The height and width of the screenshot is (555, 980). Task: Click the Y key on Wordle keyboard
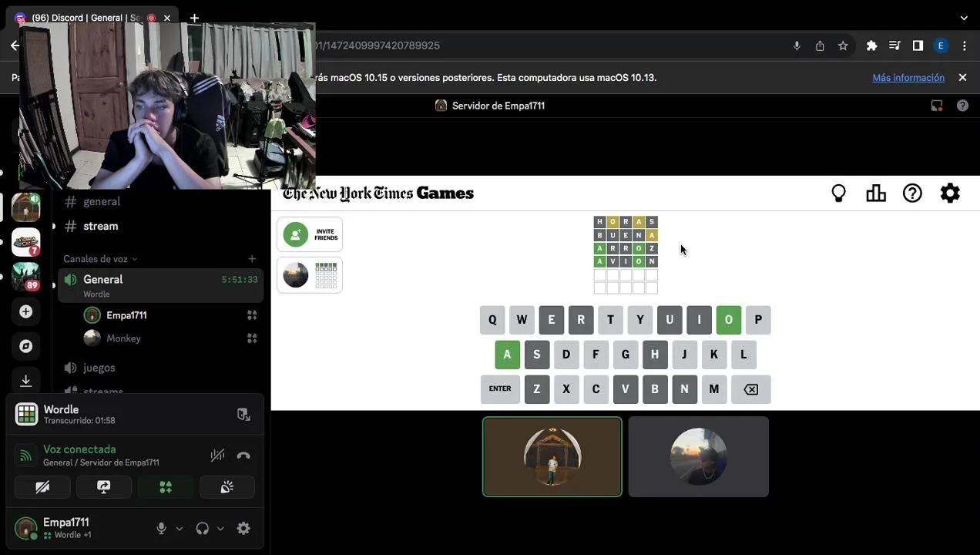[x=639, y=320]
